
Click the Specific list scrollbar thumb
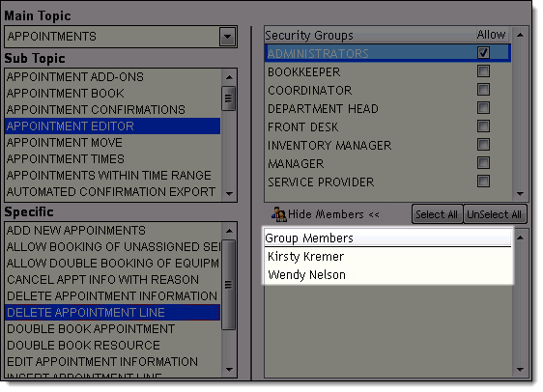tap(228, 285)
